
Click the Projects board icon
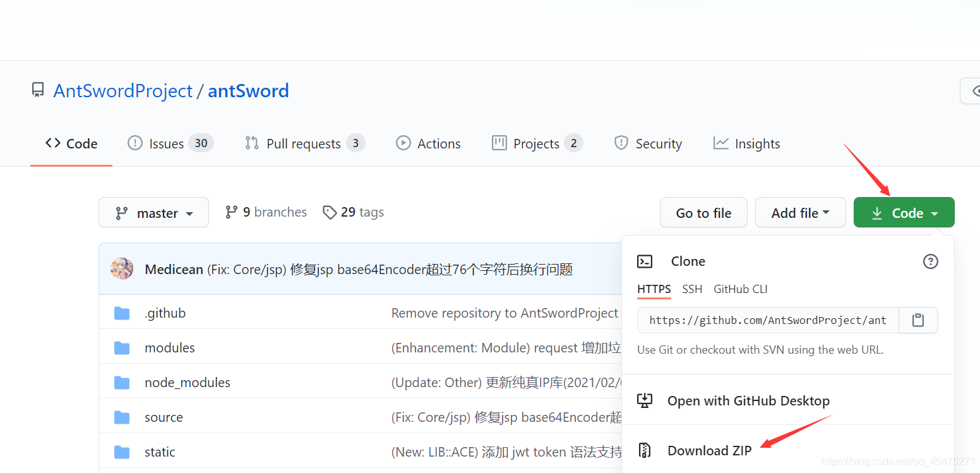(x=499, y=143)
